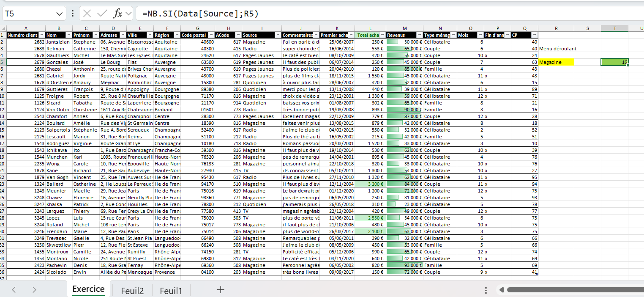Click the Insert Function fx icon

coord(117,14)
